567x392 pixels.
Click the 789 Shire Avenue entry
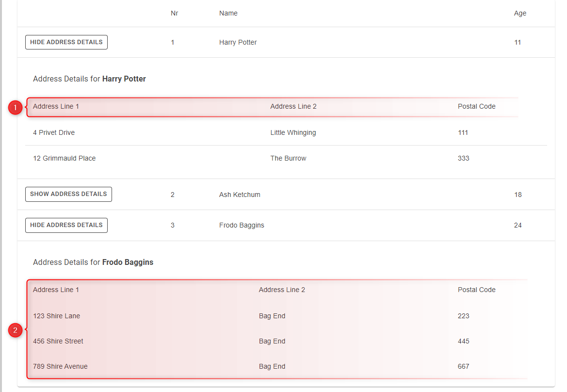59,366
